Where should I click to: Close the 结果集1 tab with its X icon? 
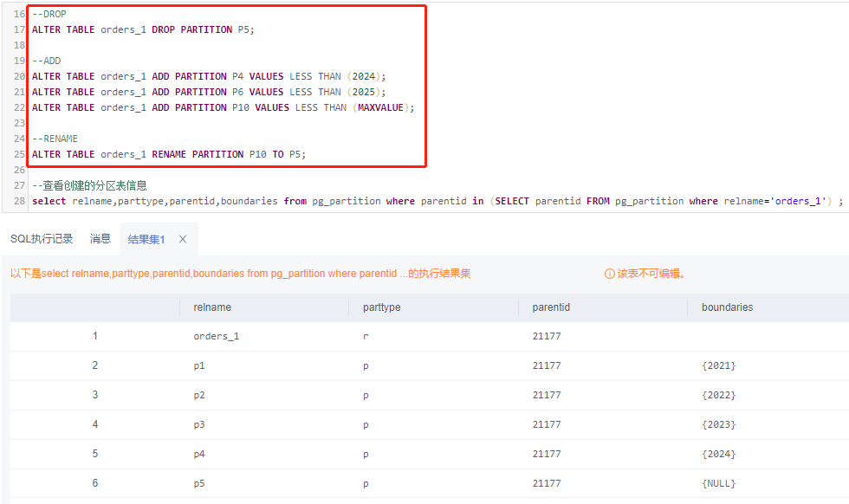pos(183,239)
